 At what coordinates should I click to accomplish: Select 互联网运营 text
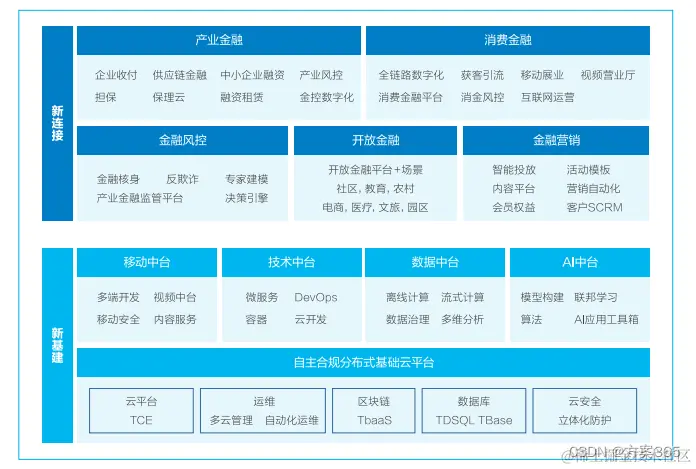(548, 97)
